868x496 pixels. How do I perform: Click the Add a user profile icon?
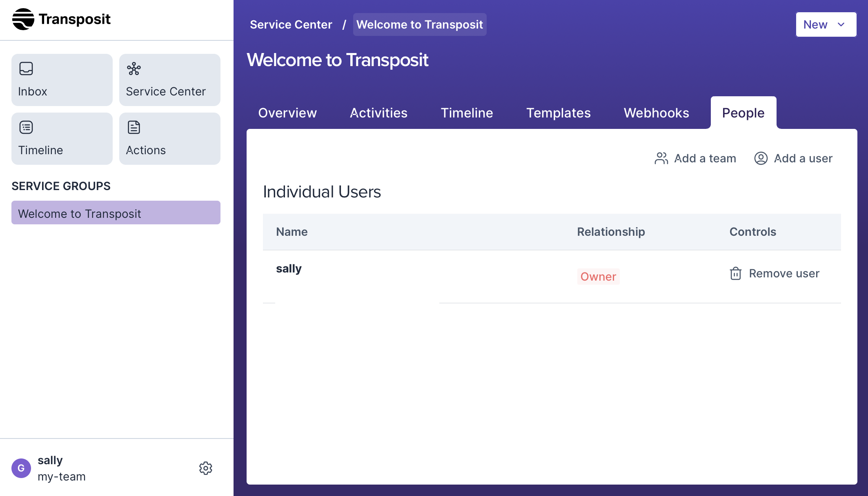tap(761, 158)
